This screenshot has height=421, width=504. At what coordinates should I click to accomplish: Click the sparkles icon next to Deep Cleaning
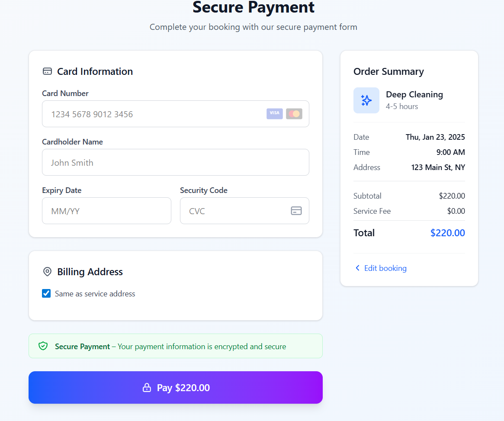366,100
